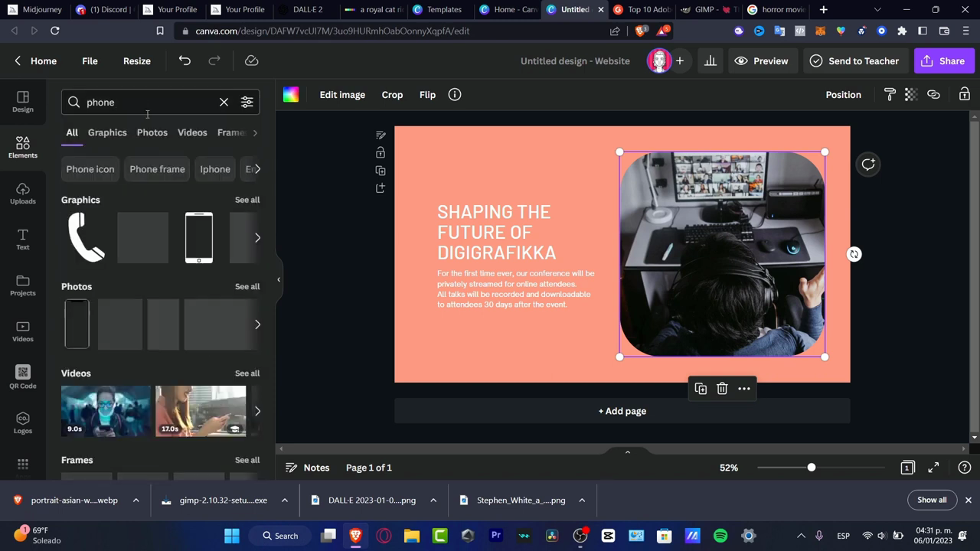Screen dimensions: 980x551
Task: Click the Edit image button
Action: point(342,95)
